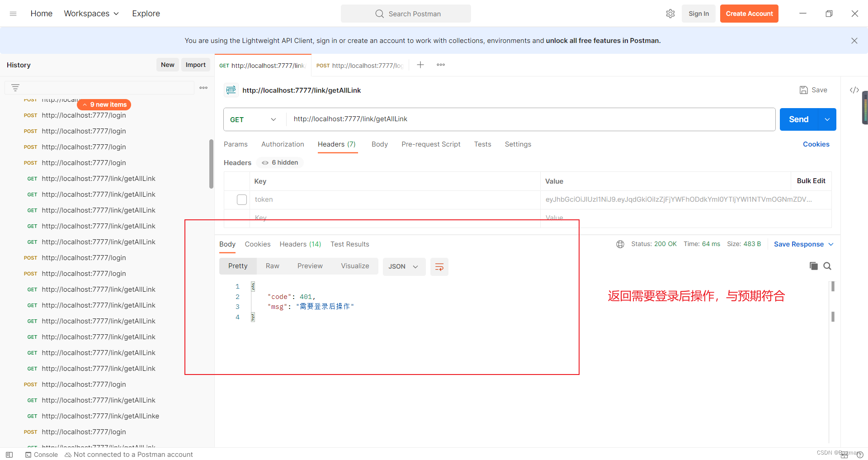Click the HTTP request type icon
The height and width of the screenshot is (460, 868).
pos(231,90)
